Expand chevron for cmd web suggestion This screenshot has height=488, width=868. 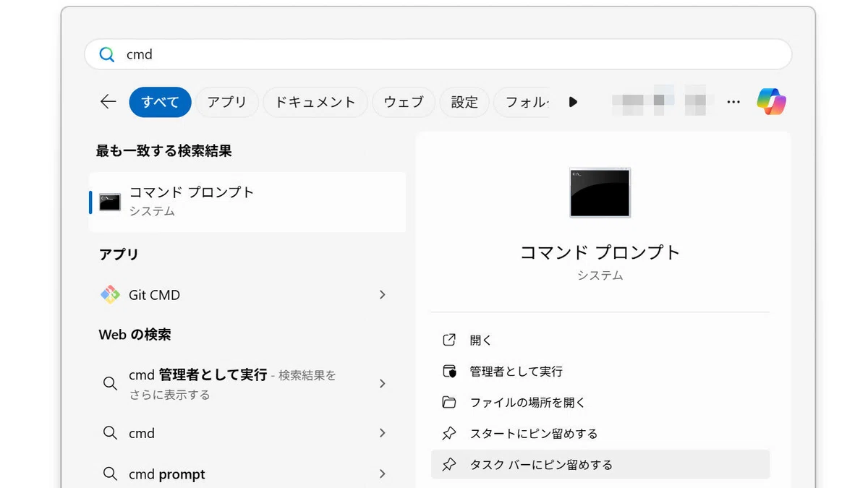pyautogui.click(x=383, y=433)
